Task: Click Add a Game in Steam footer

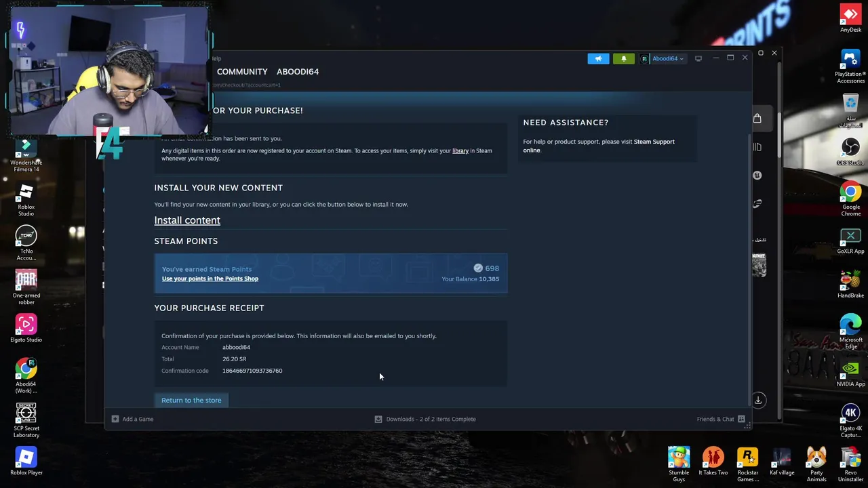Action: (x=138, y=419)
